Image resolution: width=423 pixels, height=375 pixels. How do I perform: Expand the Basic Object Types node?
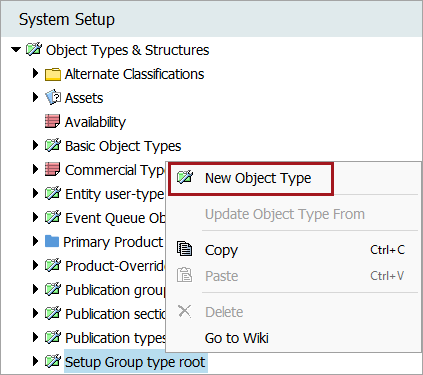(35, 145)
